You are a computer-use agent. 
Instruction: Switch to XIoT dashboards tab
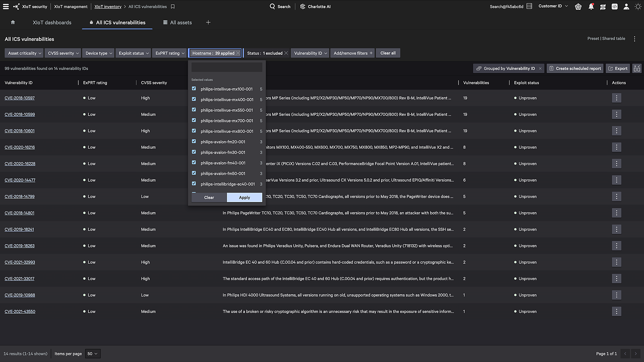(x=52, y=23)
